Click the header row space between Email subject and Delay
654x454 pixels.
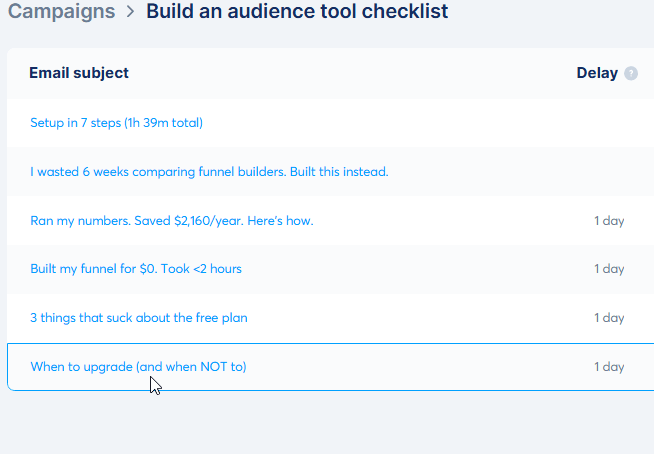[350, 73]
